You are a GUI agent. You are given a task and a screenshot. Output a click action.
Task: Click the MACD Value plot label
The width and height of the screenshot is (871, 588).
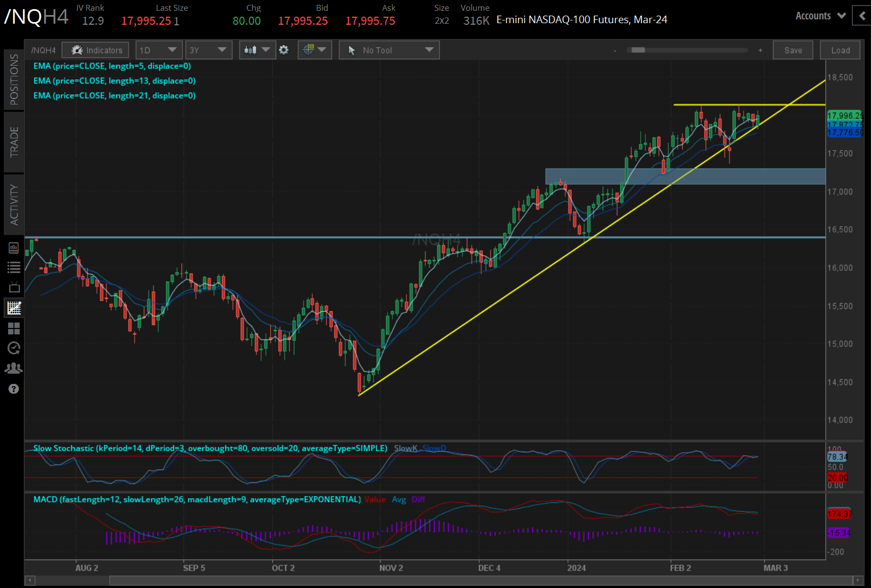(x=375, y=500)
